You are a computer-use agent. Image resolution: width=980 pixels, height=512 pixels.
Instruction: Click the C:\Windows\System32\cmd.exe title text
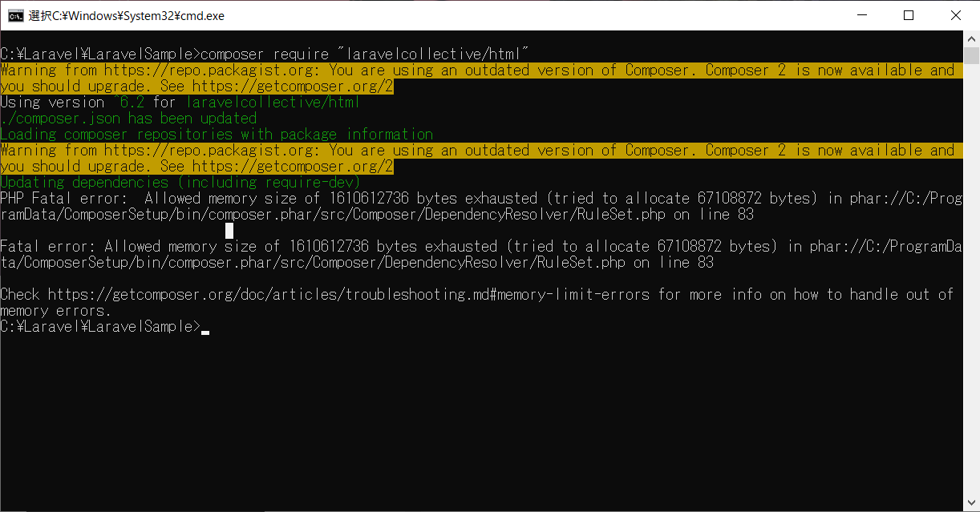pos(138,15)
